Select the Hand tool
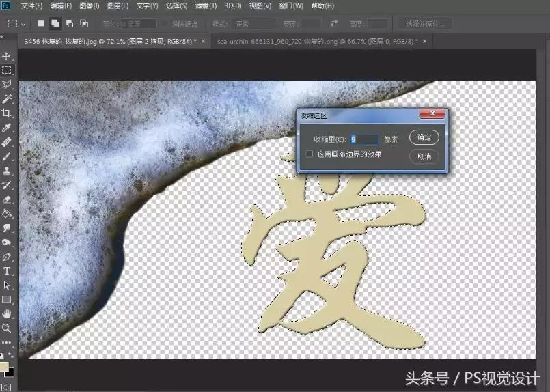The image size is (550, 392). click(x=6, y=314)
